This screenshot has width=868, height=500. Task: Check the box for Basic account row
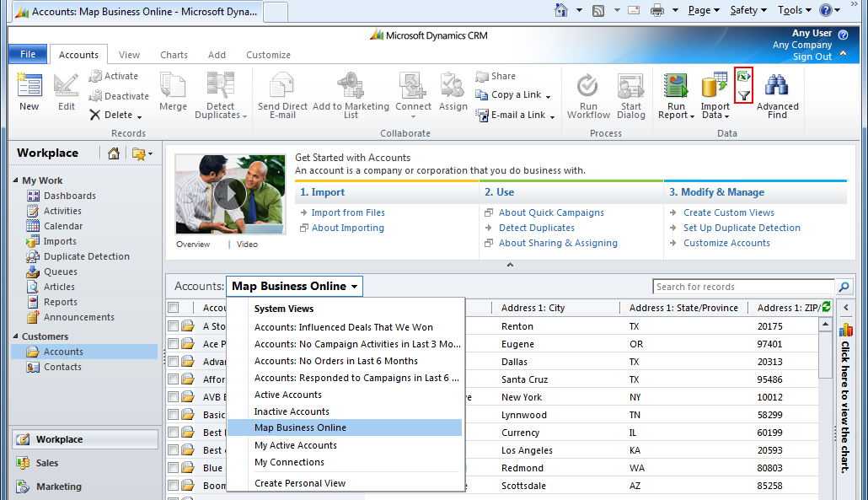[174, 415]
